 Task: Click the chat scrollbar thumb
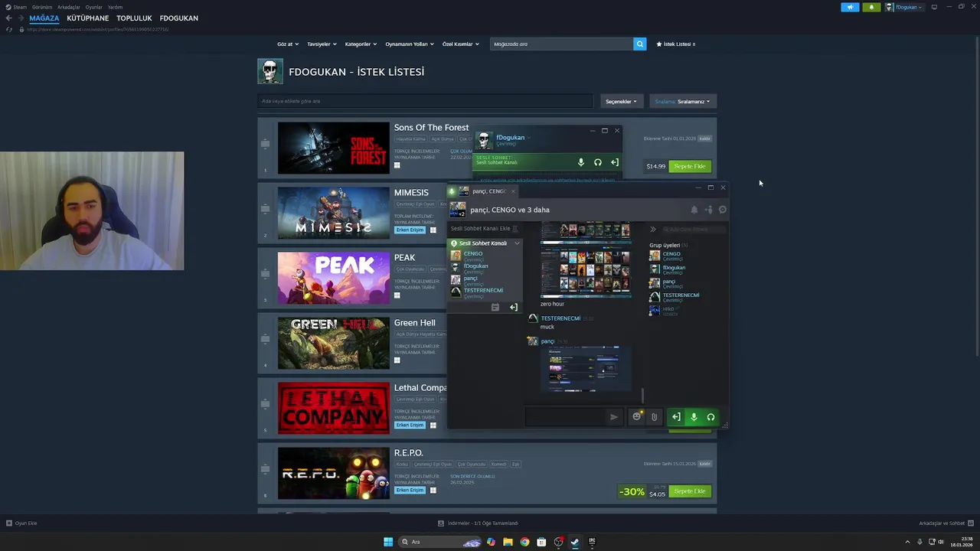click(642, 395)
